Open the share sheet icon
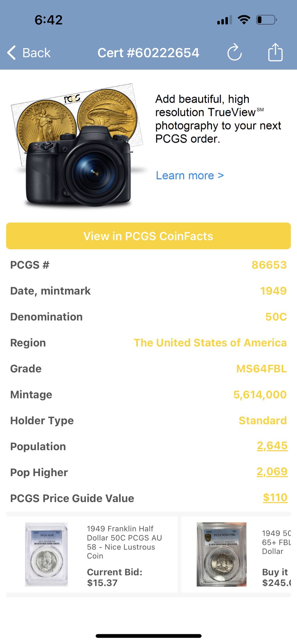297x644 pixels. pos(275,52)
